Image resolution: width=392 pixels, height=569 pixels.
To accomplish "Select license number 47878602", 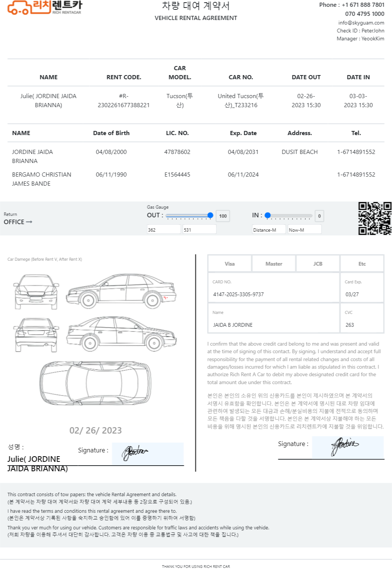I will coord(177,152).
